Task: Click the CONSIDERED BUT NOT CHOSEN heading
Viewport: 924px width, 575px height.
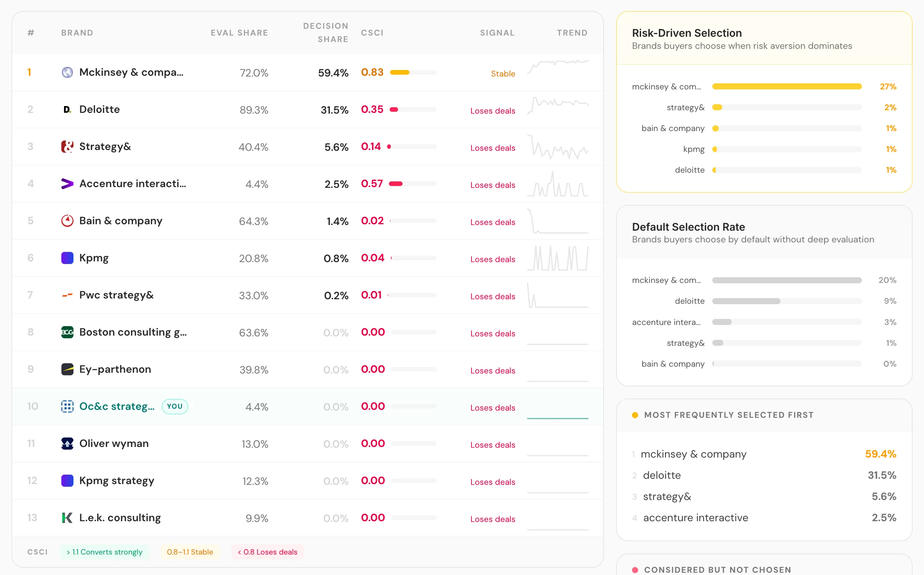Action: click(x=718, y=570)
